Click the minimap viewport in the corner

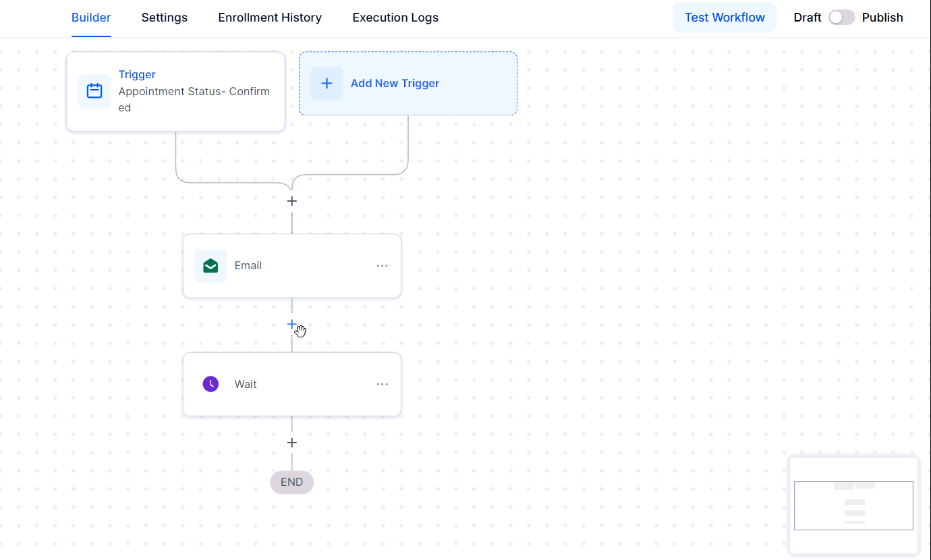(x=853, y=505)
